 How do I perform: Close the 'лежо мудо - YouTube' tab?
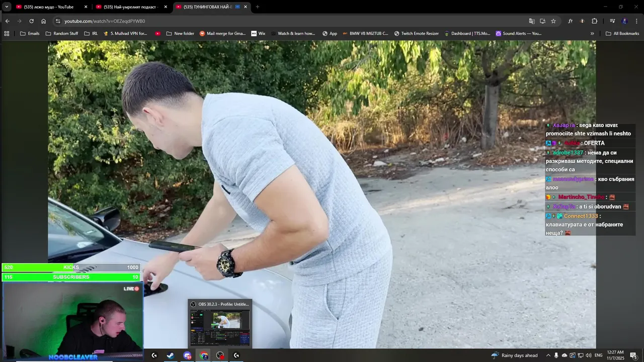[x=86, y=7]
